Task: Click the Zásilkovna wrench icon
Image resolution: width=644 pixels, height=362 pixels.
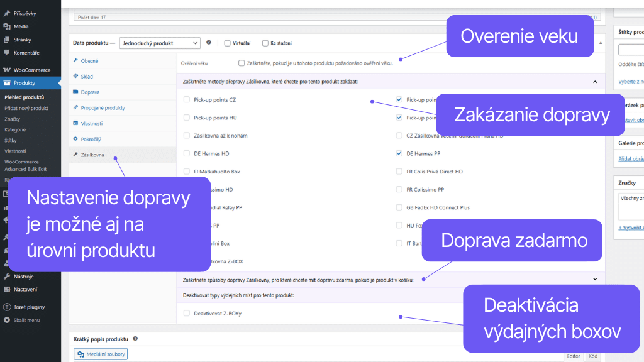Action: point(75,155)
